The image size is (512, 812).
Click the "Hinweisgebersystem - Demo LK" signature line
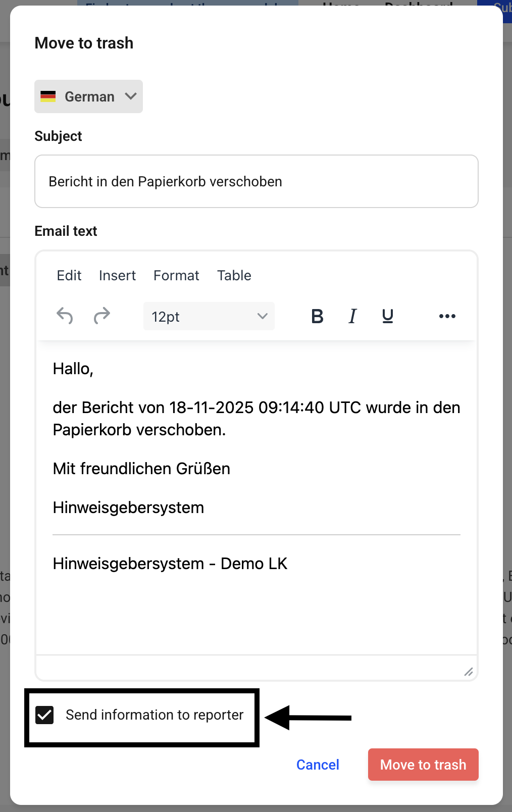coord(170,564)
